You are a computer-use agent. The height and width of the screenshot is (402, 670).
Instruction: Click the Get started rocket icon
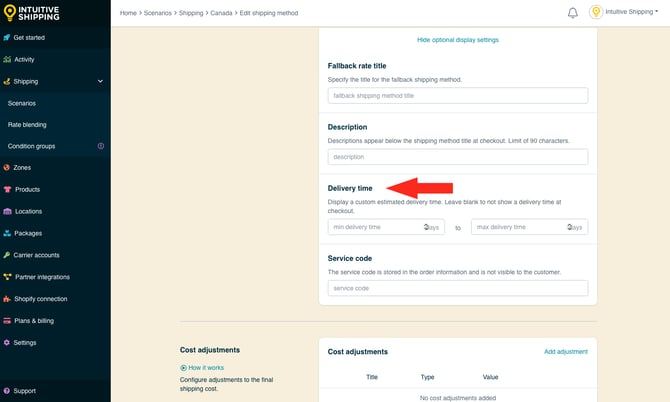coord(7,38)
